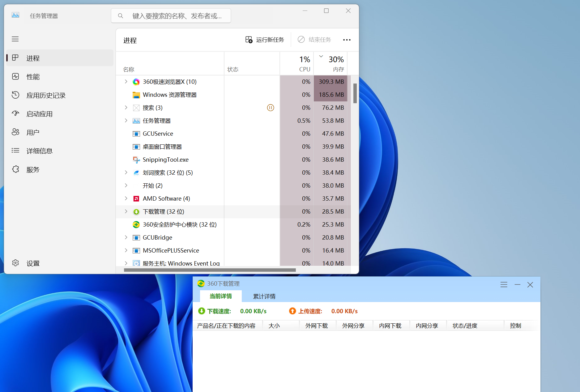Expand the 360极速浏览器X process group
This screenshot has width=580, height=392.
click(x=126, y=82)
